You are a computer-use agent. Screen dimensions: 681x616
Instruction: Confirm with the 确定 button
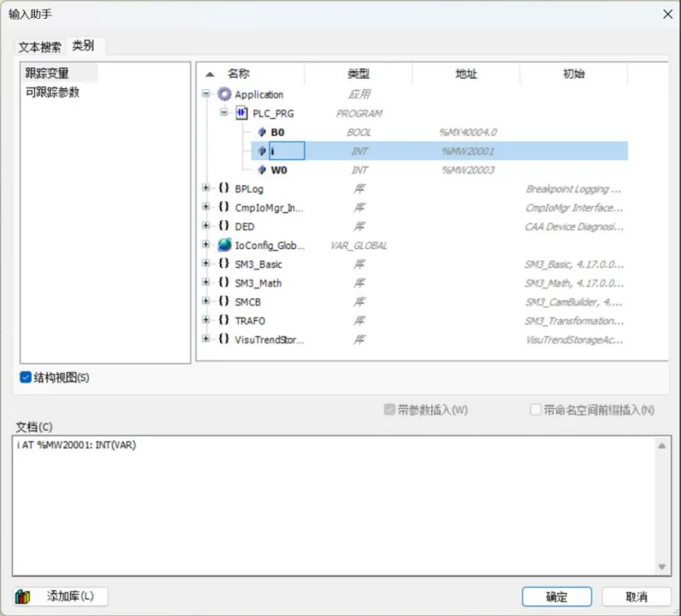click(x=557, y=597)
